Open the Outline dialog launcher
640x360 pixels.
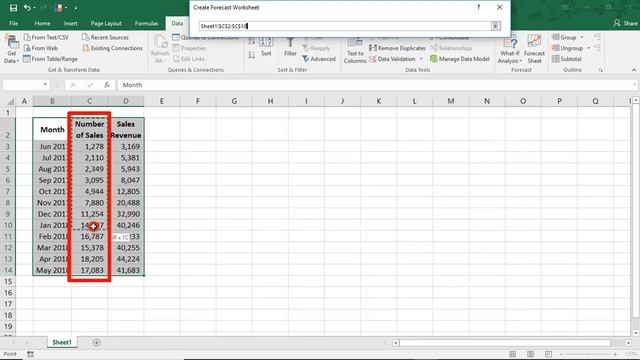point(601,70)
